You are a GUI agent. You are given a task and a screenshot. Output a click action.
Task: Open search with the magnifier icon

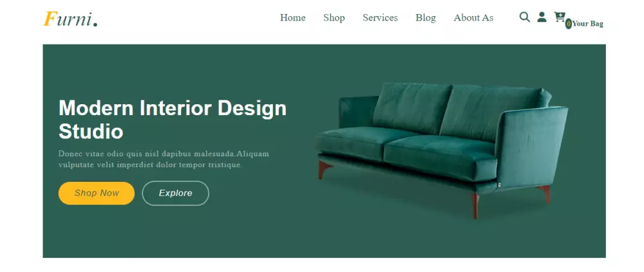[x=524, y=17]
